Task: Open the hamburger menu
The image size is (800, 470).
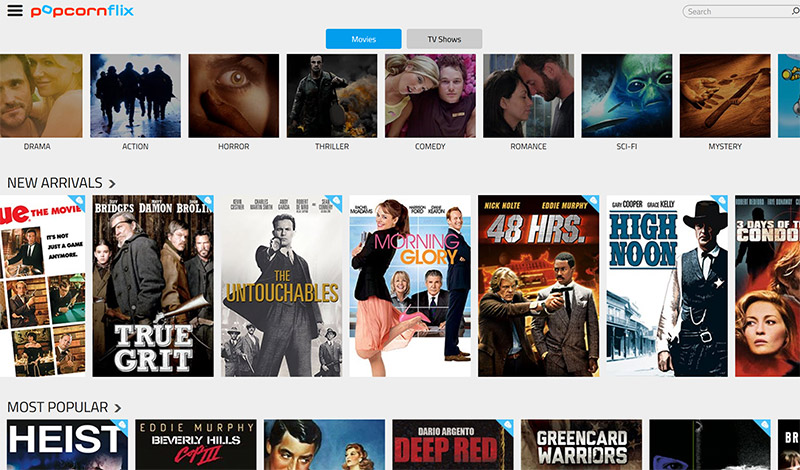Action: [x=15, y=10]
